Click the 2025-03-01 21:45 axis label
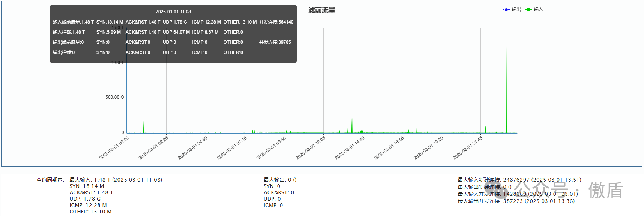 468,148
